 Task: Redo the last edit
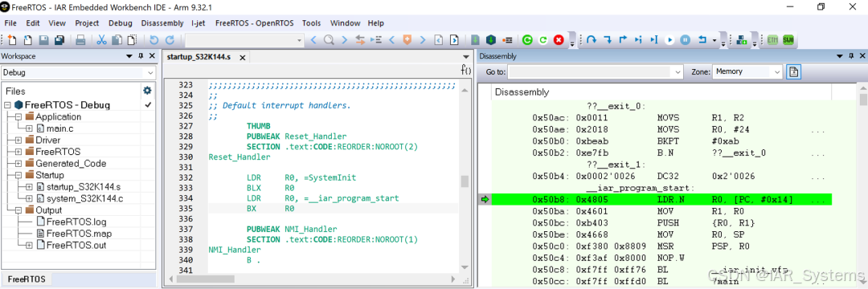pyautogui.click(x=170, y=40)
